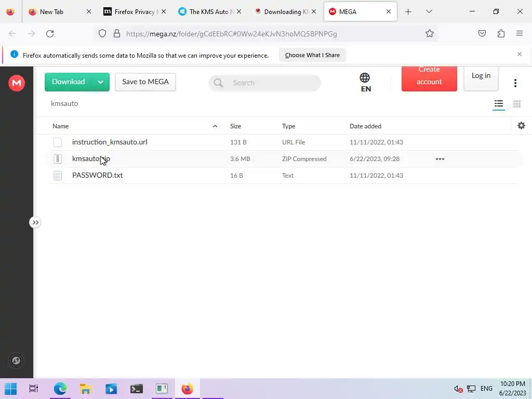Screen dimensions: 532x399
Task: Expand the left sidebar with double-arrow button
Action: [35, 222]
